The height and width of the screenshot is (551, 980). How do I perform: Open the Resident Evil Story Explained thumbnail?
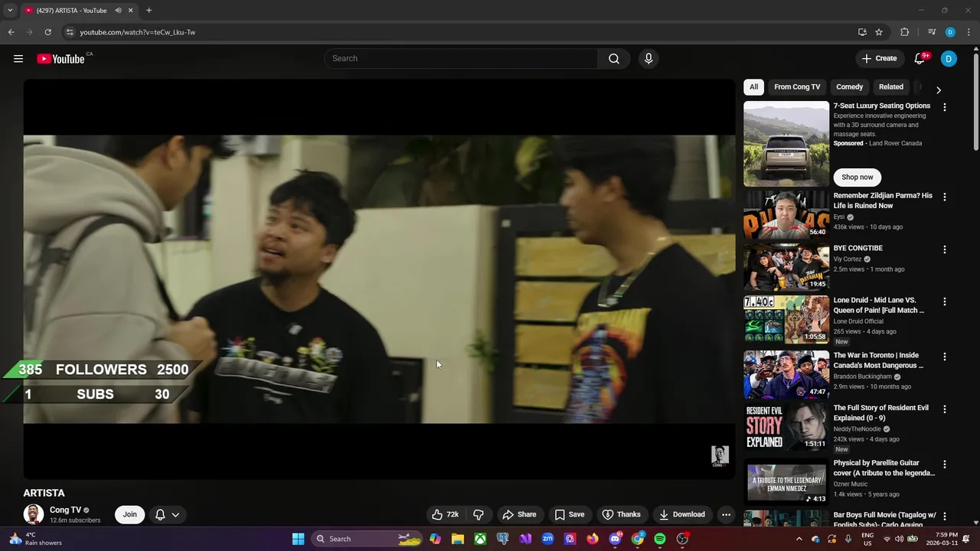[786, 427]
